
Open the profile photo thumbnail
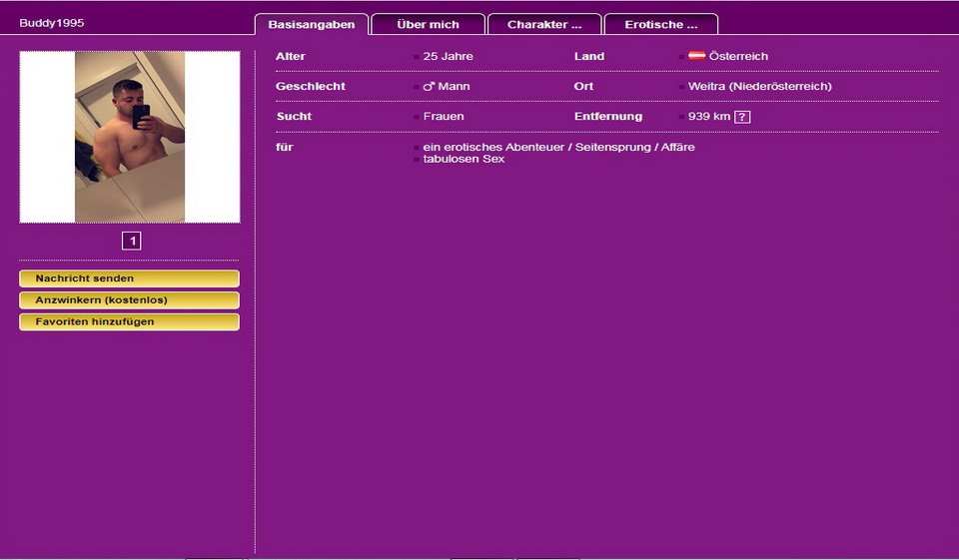pyautogui.click(x=130, y=137)
